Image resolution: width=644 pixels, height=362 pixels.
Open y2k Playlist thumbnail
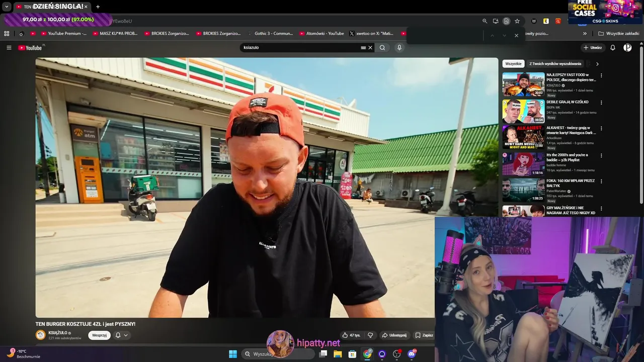point(523,164)
